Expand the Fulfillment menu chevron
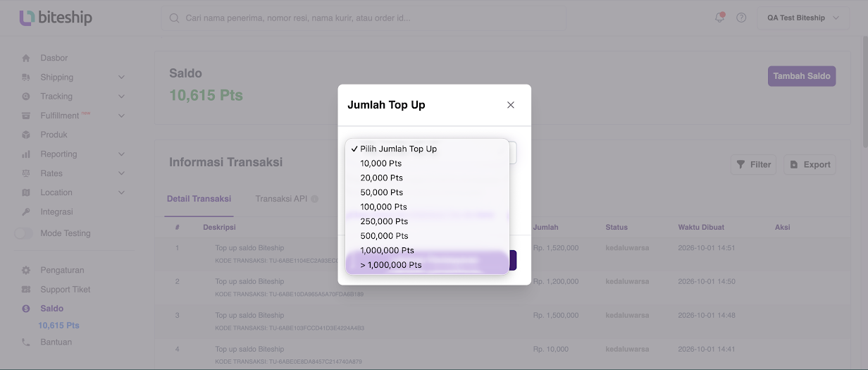The width and height of the screenshot is (868, 370). pos(121,116)
